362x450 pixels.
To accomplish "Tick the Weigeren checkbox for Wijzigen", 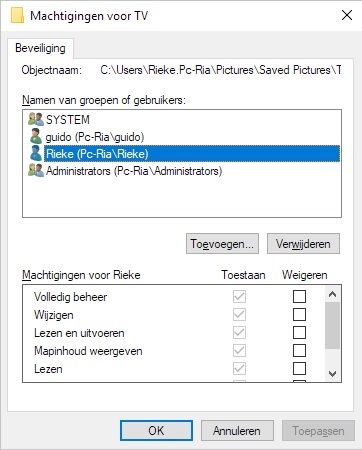I will click(299, 314).
